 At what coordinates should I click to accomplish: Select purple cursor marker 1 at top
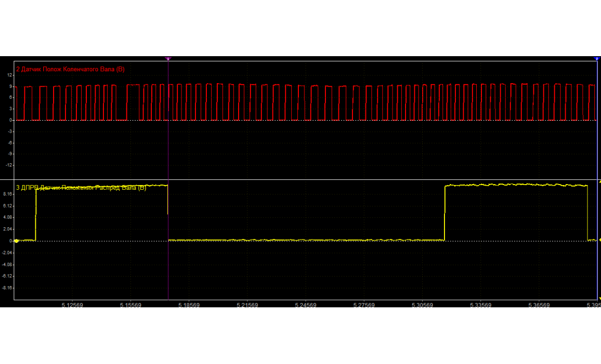(168, 59)
